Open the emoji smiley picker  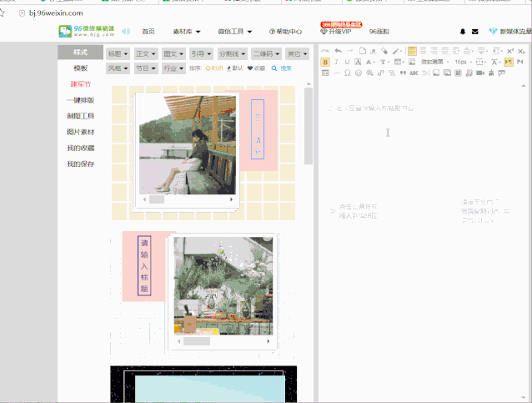(359, 73)
